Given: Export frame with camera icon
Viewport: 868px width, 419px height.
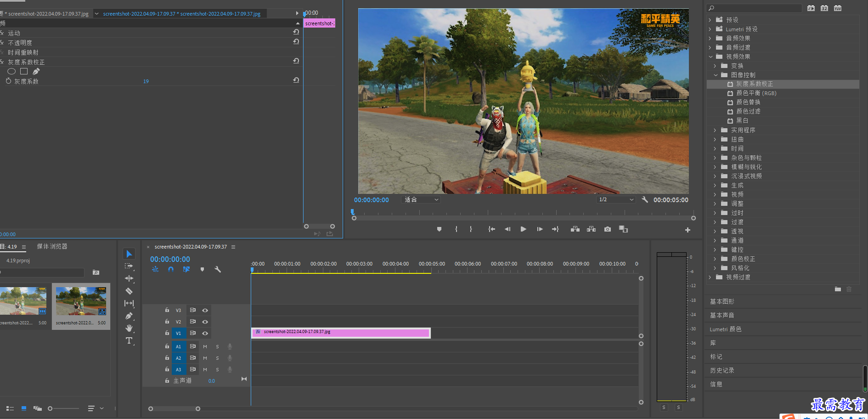Looking at the screenshot, I should 608,229.
